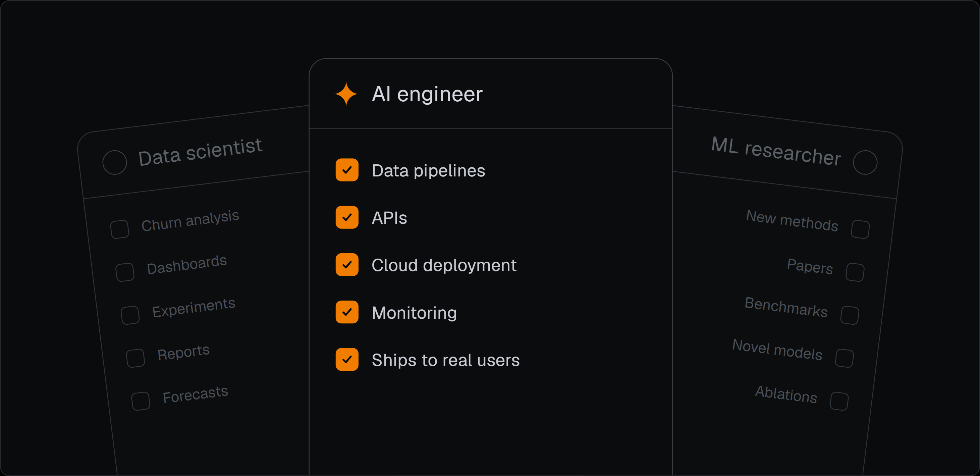980x476 pixels.
Task: Tick the Reports checkbox
Action: (135, 358)
